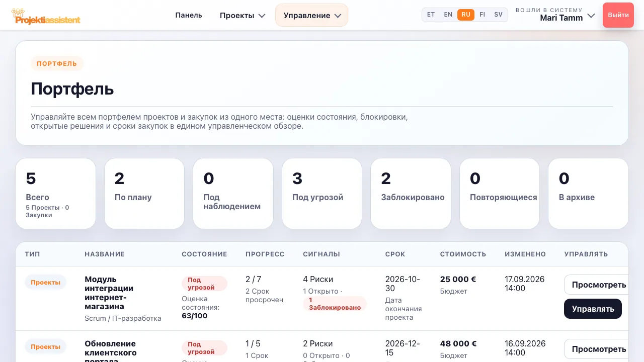The image size is (644, 362).
Task: Select the RU language option
Action: point(466,15)
